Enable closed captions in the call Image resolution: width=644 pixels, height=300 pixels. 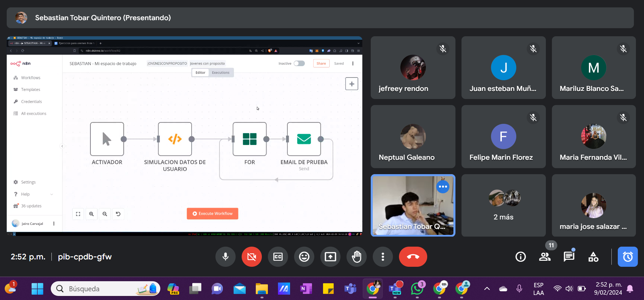[278, 257]
